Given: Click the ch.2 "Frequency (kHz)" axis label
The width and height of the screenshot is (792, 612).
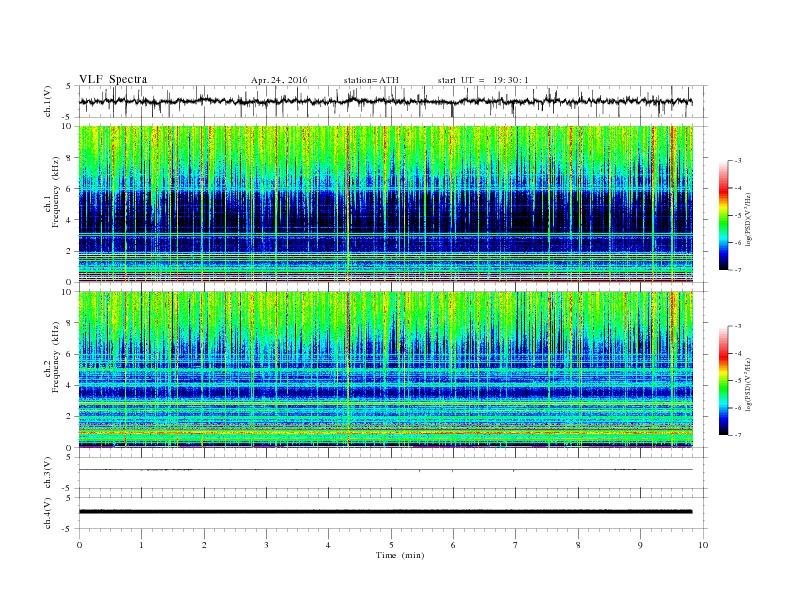Looking at the screenshot, I should 55,356.
